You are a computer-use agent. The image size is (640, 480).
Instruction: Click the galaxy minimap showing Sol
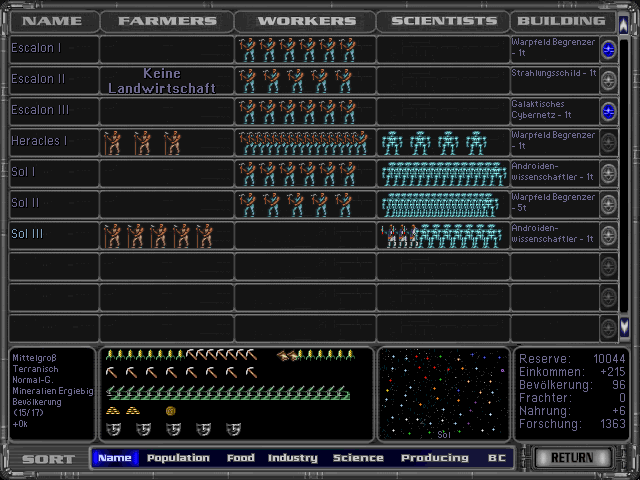pos(443,393)
